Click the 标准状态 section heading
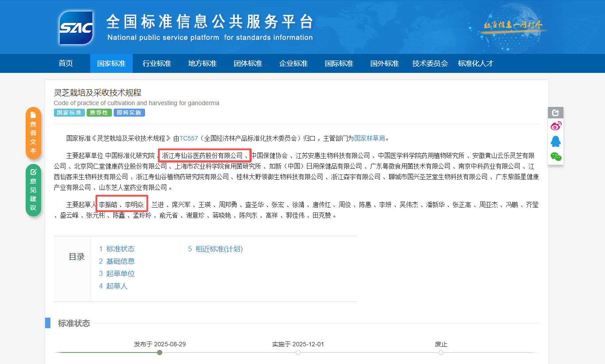 [x=74, y=323]
